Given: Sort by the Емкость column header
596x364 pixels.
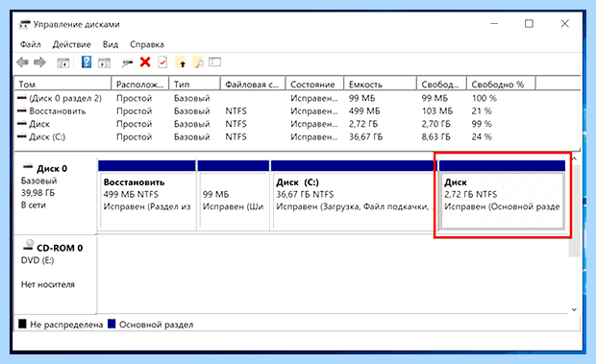Looking at the screenshot, I should (x=380, y=84).
